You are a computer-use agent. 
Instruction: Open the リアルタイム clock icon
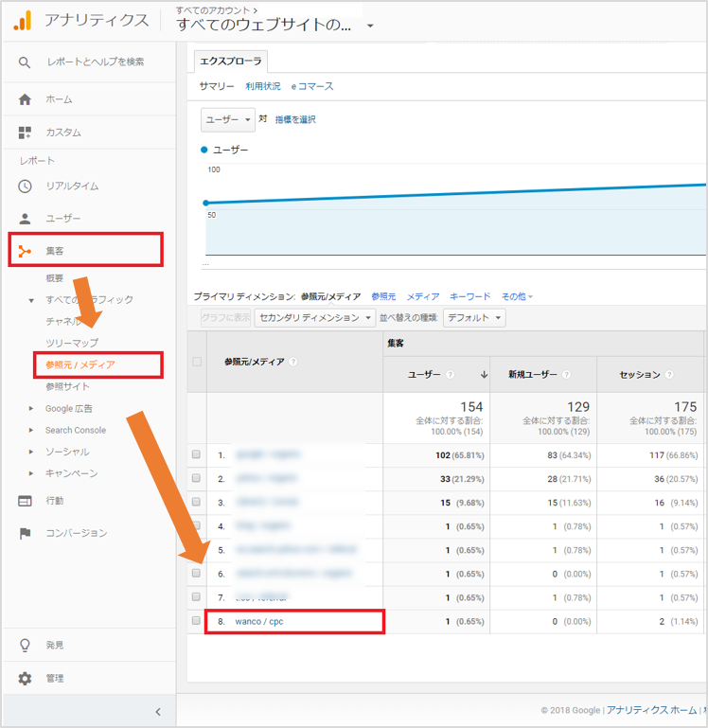tap(25, 186)
